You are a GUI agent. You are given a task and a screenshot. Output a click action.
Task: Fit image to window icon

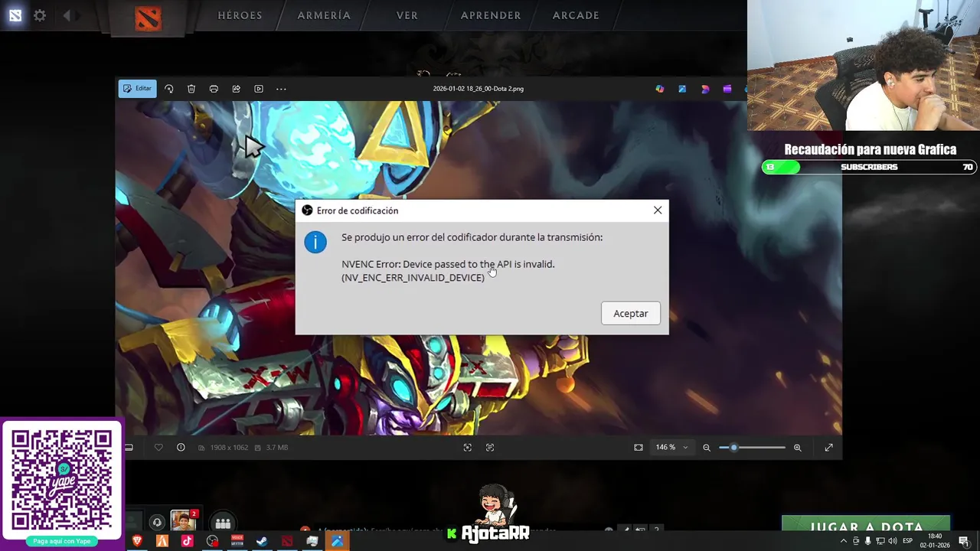click(639, 448)
